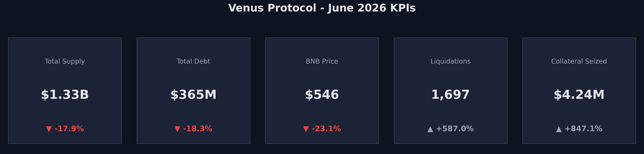Screen dimensions: 644x154
Task: Click the gray up triangle beside +587.0%
Action: coord(430,129)
